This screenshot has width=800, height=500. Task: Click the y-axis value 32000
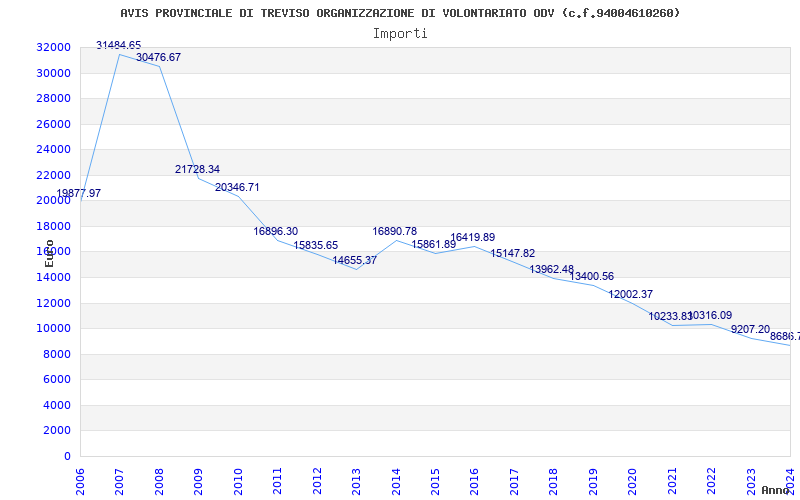[x=54, y=47]
